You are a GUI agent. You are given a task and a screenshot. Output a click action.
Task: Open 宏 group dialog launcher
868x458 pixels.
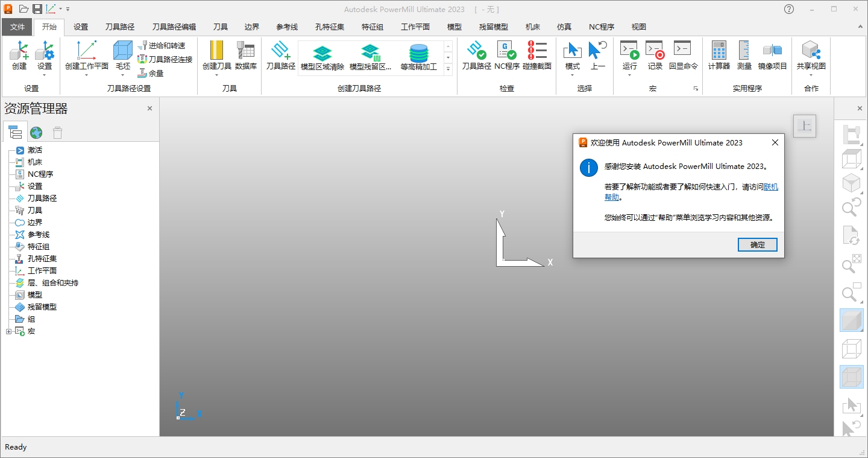pos(696,89)
